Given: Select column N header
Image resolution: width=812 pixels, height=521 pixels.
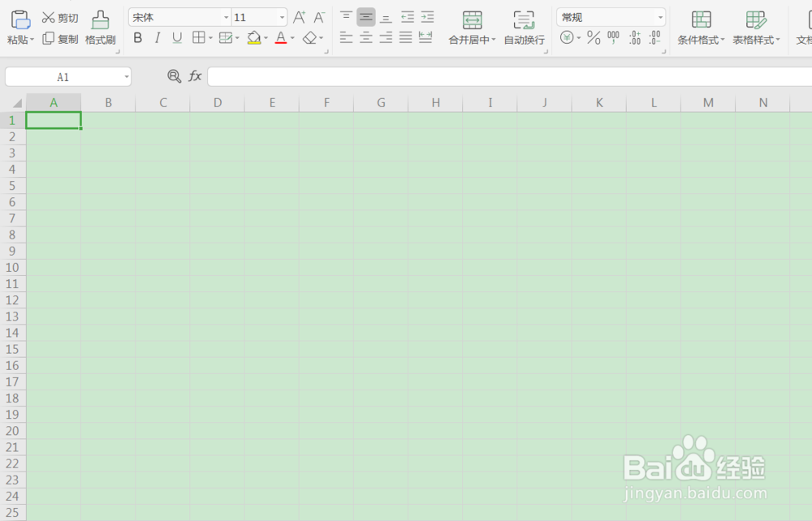Looking at the screenshot, I should click(762, 102).
